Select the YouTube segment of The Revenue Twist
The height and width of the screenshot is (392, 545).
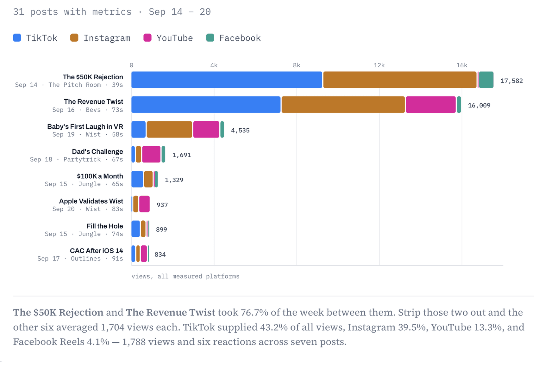[431, 105]
